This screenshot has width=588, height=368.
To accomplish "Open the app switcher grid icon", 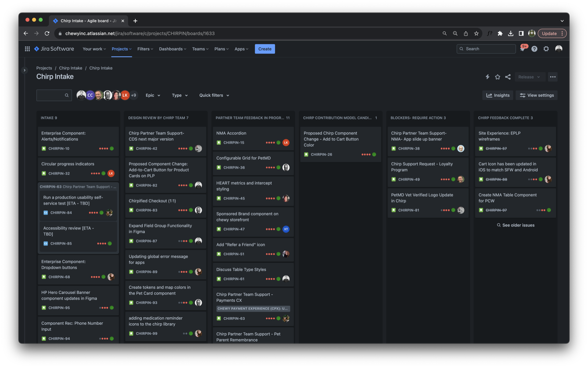I will pyautogui.click(x=27, y=49).
